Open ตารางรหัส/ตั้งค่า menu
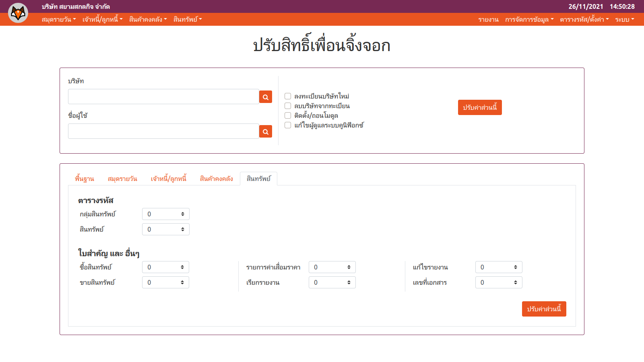 click(x=584, y=19)
